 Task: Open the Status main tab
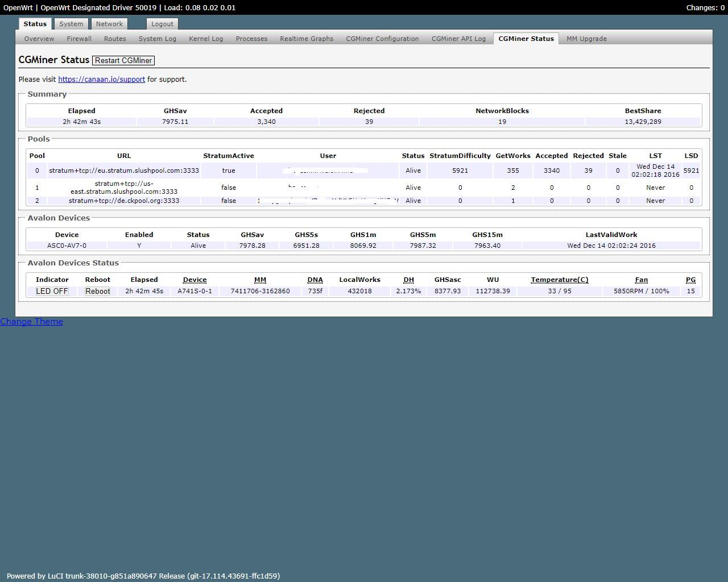[x=35, y=24]
